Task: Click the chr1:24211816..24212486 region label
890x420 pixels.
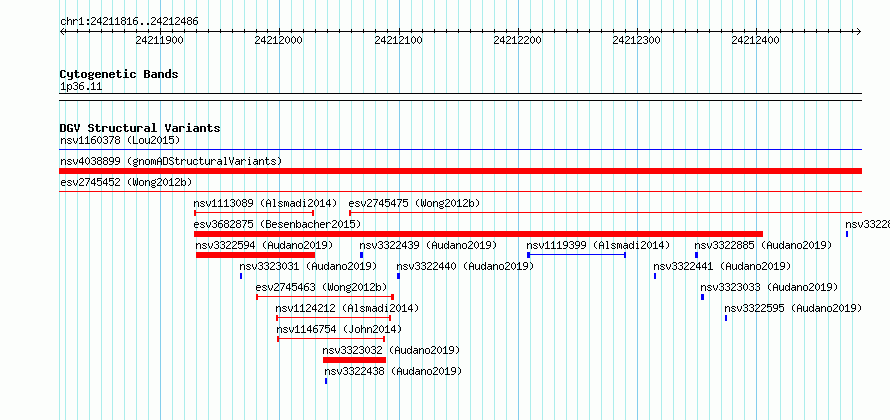Action: (129, 22)
